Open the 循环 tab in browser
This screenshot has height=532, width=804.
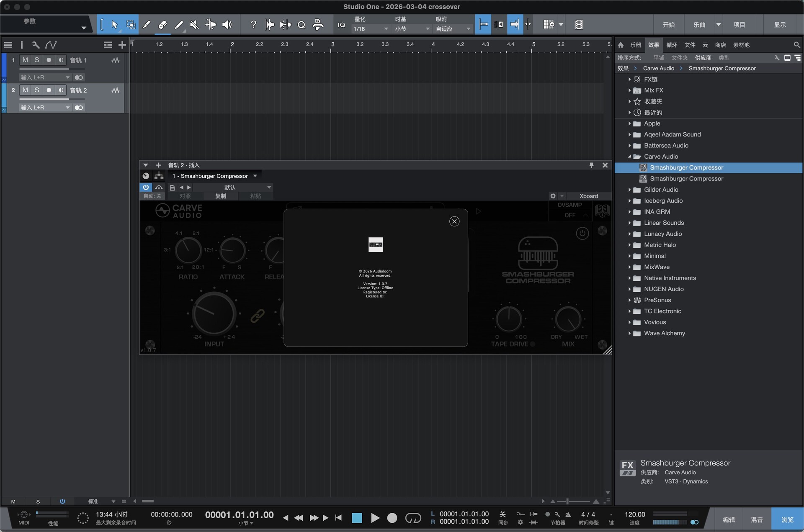point(672,45)
